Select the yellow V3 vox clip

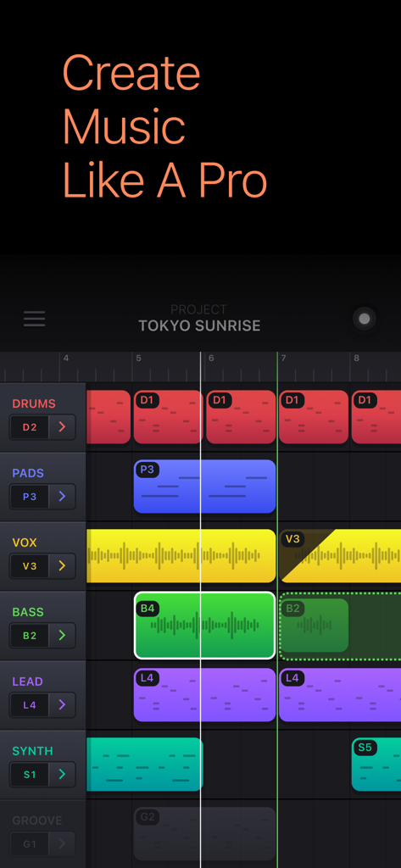coord(339,556)
